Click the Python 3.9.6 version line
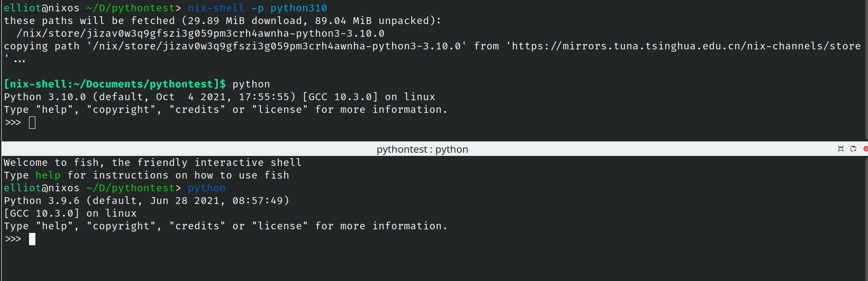 147,201
